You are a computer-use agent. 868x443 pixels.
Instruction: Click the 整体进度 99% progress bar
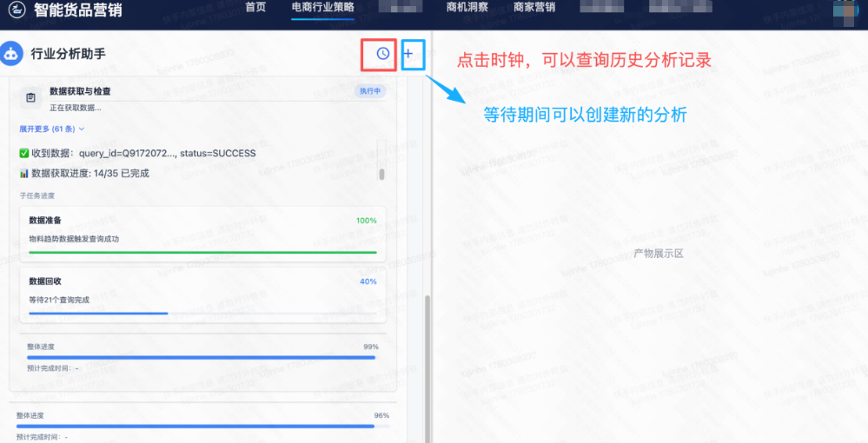201,358
